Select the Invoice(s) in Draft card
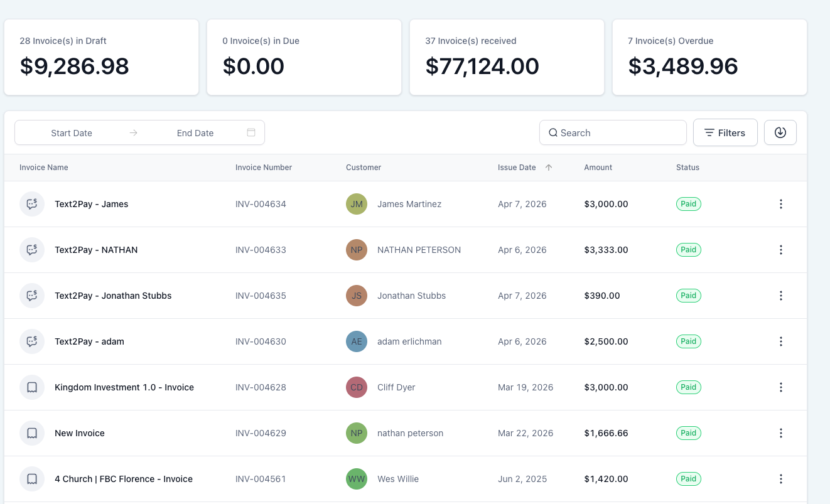This screenshot has height=504, width=830. tap(102, 57)
